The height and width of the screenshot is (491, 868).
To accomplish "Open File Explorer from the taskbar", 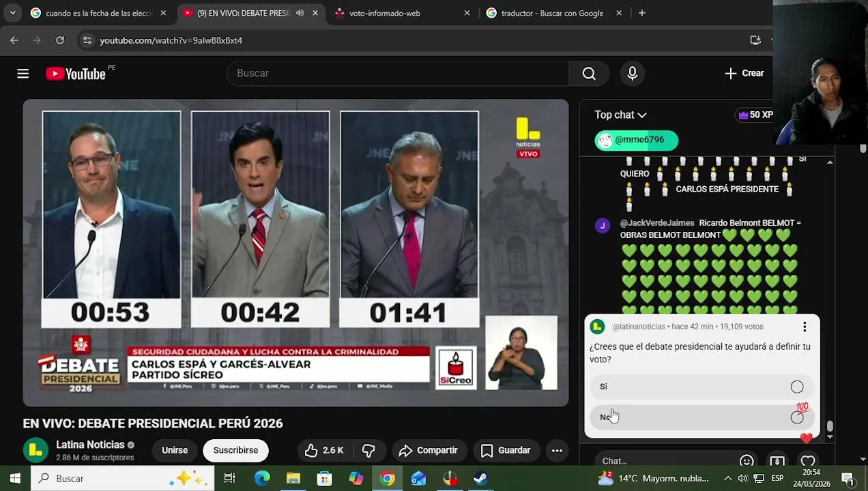I will [x=293, y=479].
